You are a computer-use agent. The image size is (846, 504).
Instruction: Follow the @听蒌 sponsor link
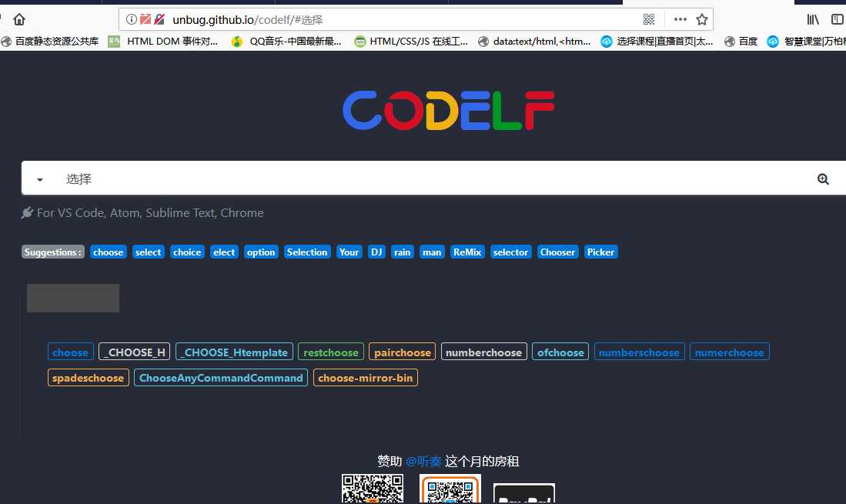(423, 462)
